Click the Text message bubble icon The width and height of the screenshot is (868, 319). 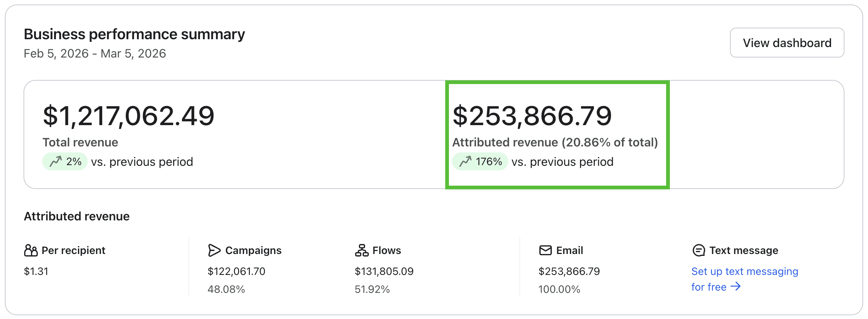698,250
